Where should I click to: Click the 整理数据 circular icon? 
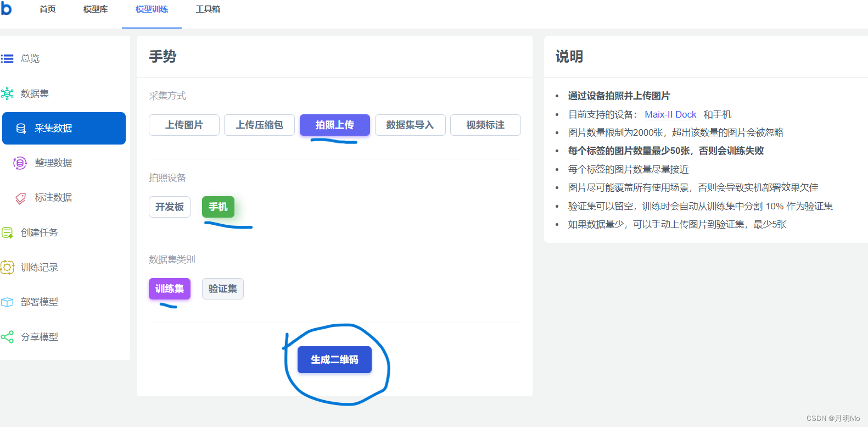click(20, 163)
